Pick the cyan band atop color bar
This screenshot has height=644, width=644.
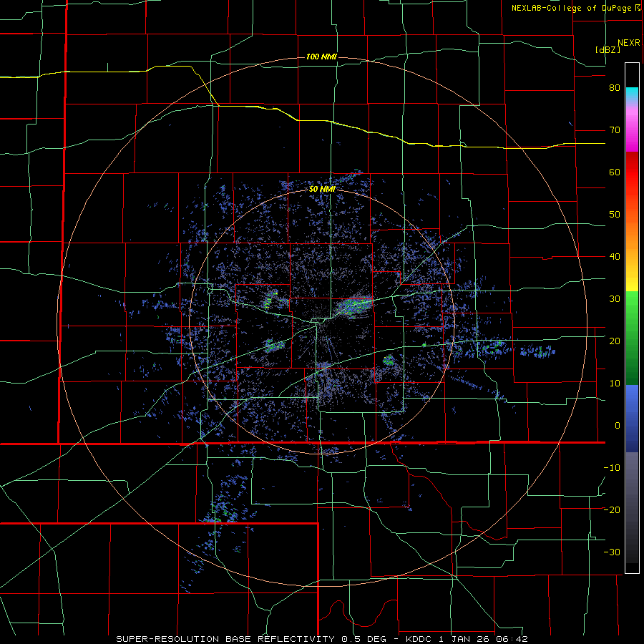[632, 93]
